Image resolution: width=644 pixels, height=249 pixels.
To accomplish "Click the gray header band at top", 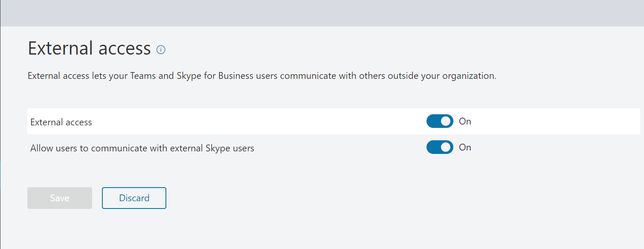I will 322,13.
